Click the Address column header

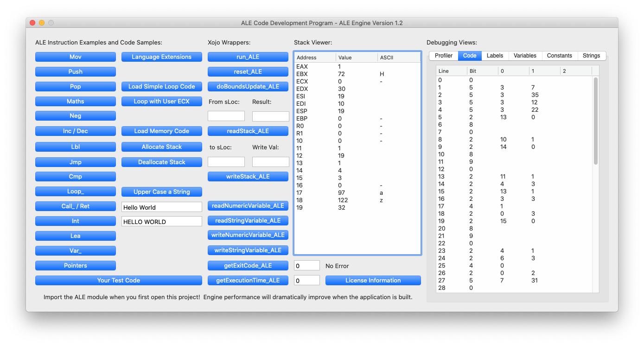tap(314, 58)
